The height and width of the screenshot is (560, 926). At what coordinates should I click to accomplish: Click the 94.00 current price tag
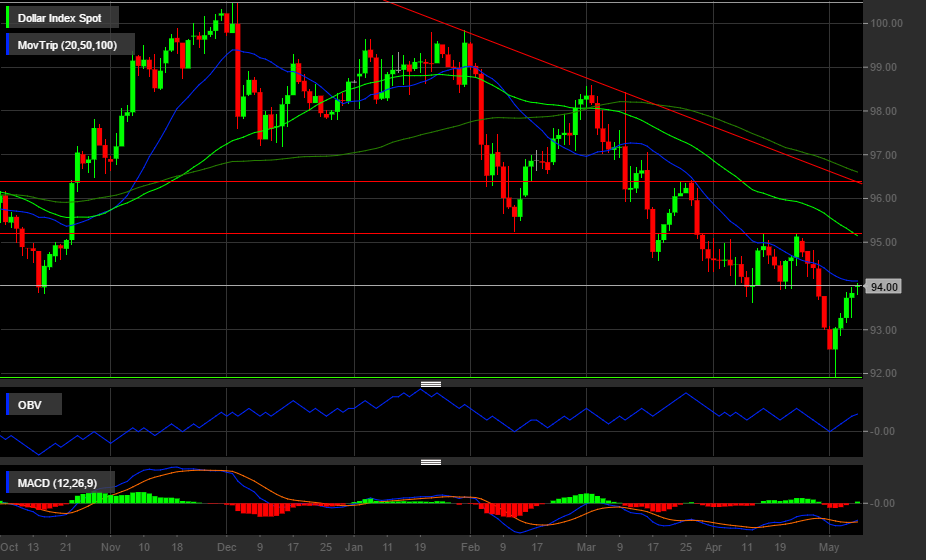pyautogui.click(x=885, y=286)
